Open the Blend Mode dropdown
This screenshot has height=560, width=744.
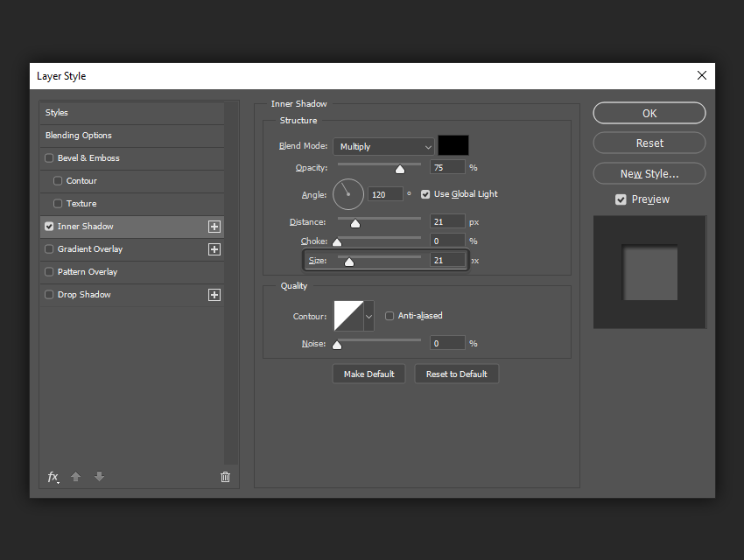[383, 145]
